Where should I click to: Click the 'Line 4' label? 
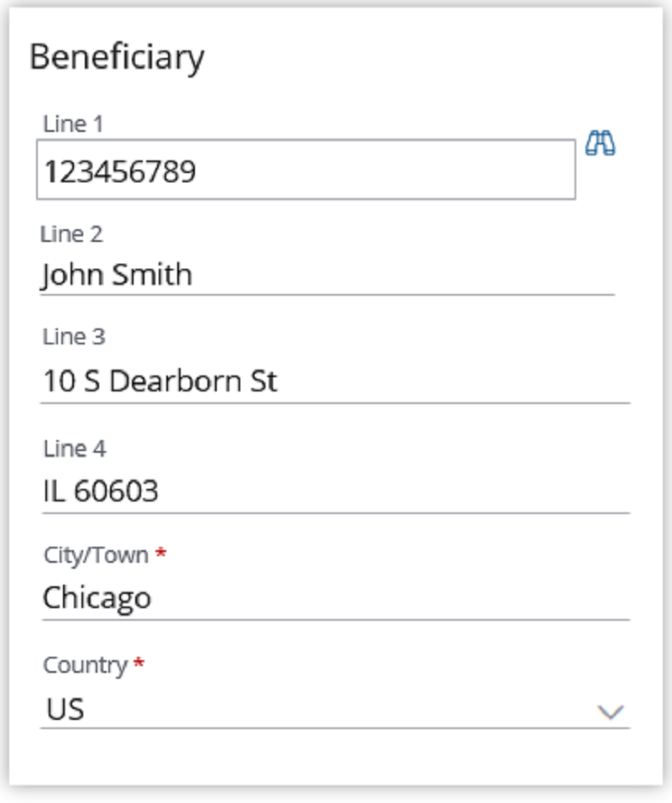pos(75,449)
